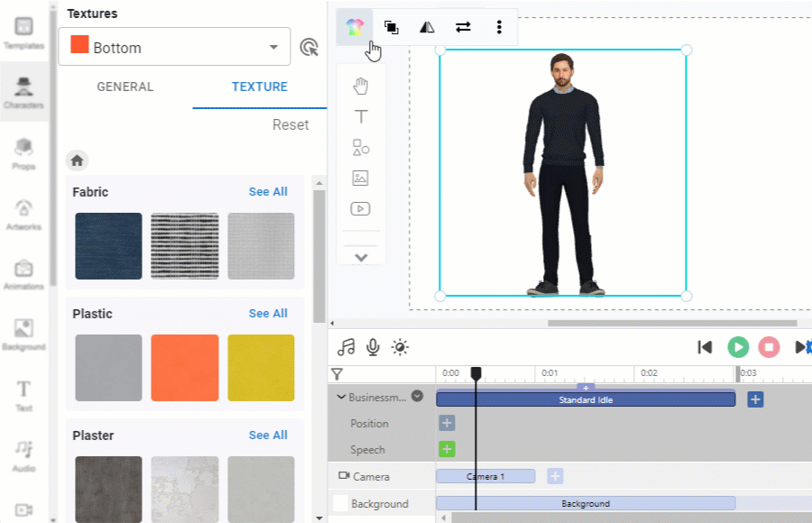Click the swap character arrows icon

coord(463,27)
